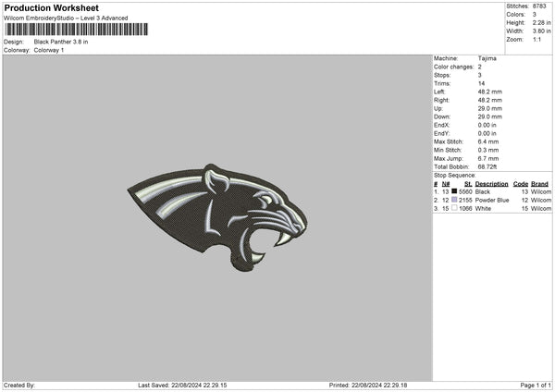Viewport: 555px width, 392px height.
Task: Click the Zoom value '1:1'
Action: 536,39
